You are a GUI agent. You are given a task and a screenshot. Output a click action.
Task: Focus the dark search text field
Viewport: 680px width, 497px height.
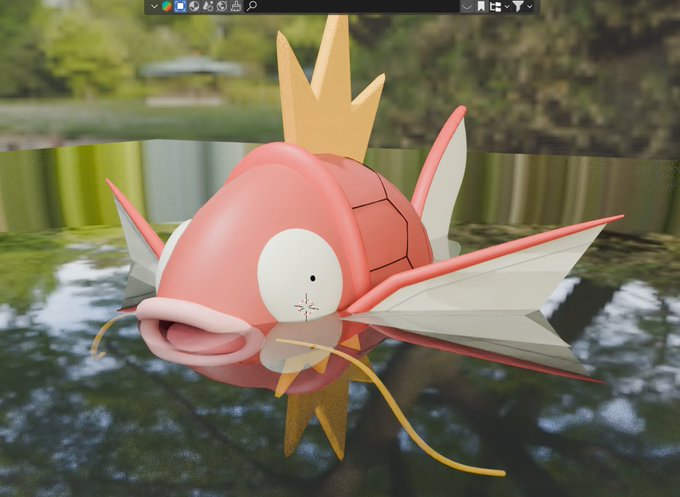point(352,6)
